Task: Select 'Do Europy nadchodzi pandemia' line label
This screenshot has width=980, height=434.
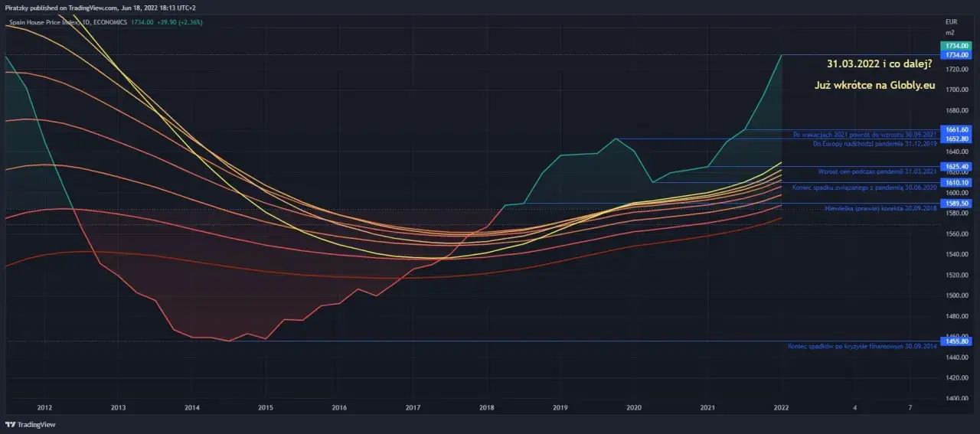Action: tap(864, 143)
